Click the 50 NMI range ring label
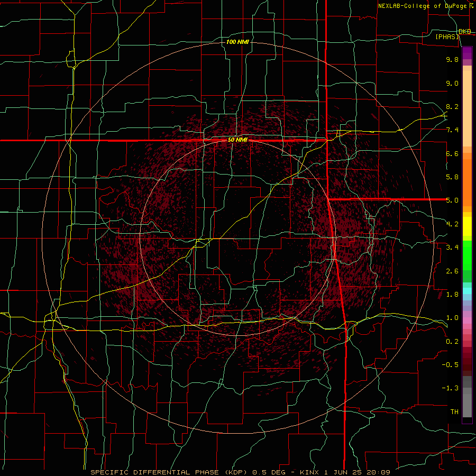Viewport: 476px width, 476px height. point(237,140)
